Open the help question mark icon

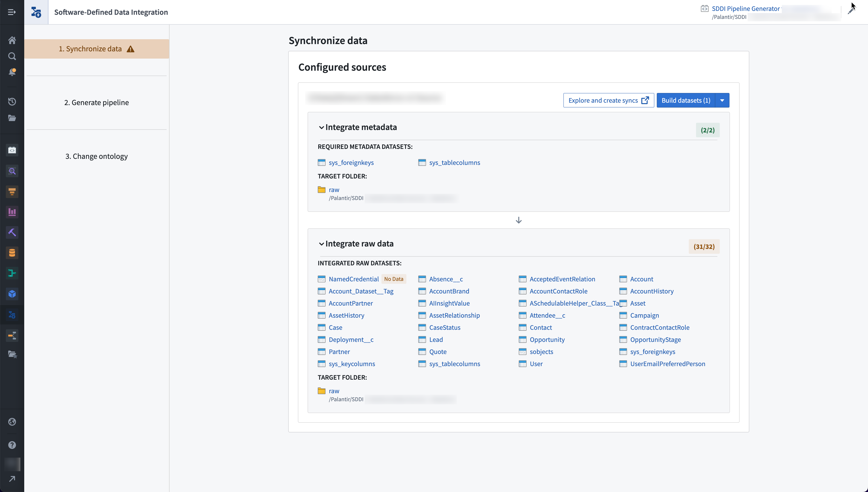point(12,445)
